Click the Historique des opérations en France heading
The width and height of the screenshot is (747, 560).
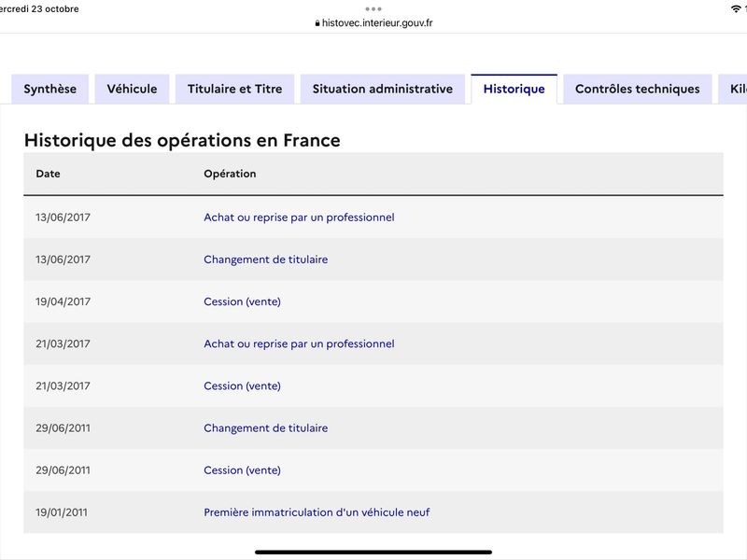coord(182,141)
